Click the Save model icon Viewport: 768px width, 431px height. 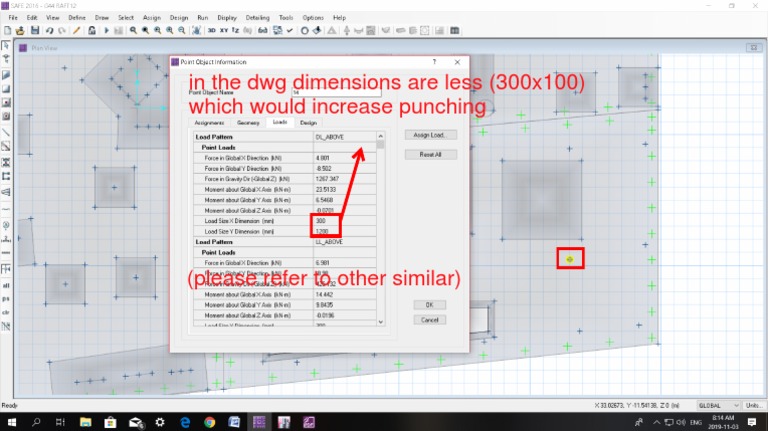click(x=36, y=31)
